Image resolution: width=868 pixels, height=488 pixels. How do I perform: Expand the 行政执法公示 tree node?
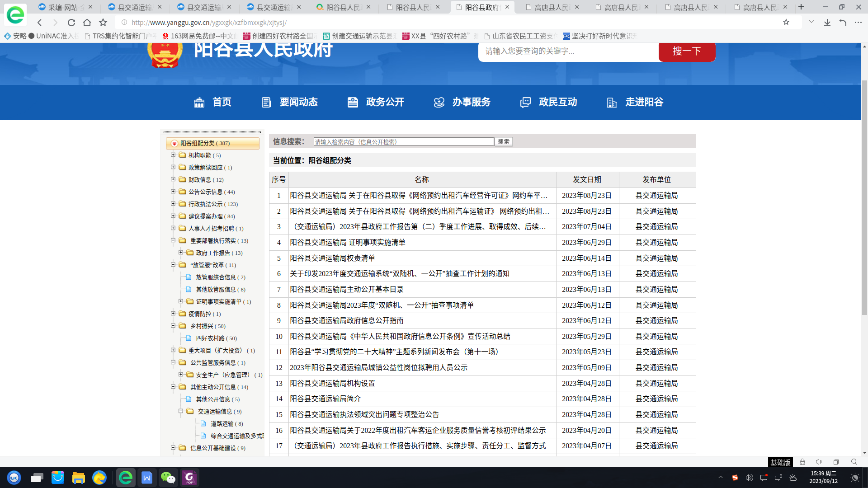173,204
